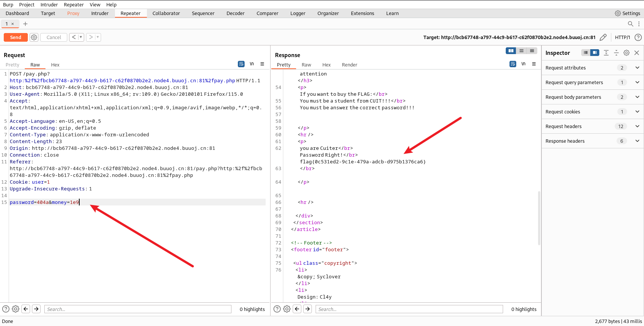The image size is (644, 326).
Task: Select side-by-side layout view
Action: (511, 51)
